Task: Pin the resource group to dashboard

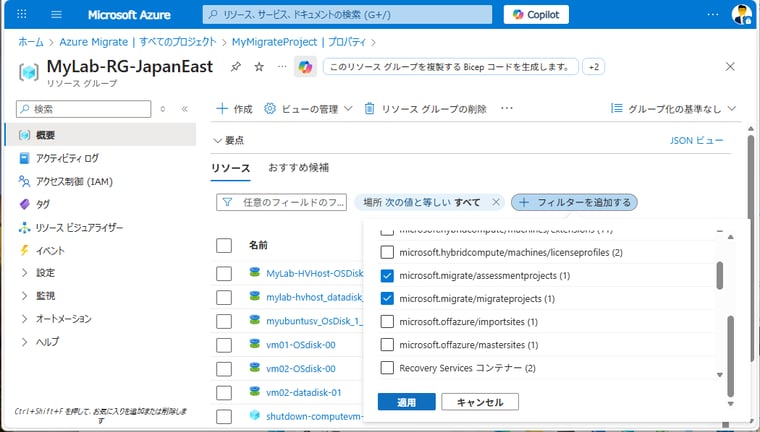Action: pos(236,67)
